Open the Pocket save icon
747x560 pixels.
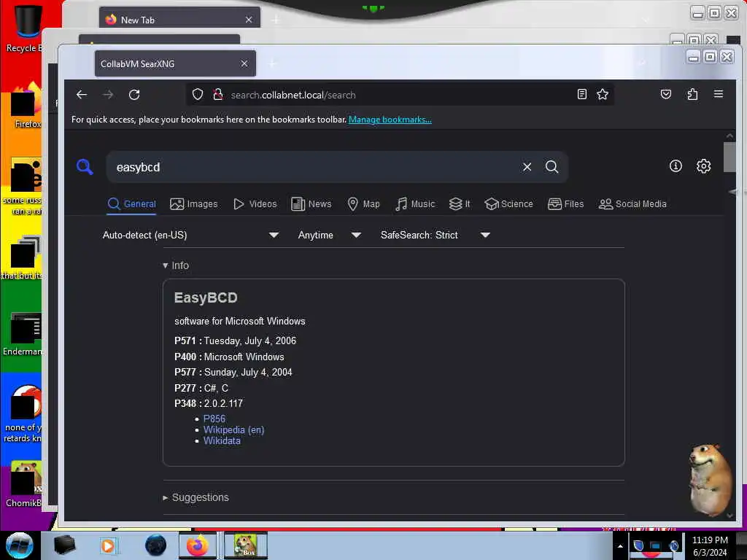tap(666, 94)
